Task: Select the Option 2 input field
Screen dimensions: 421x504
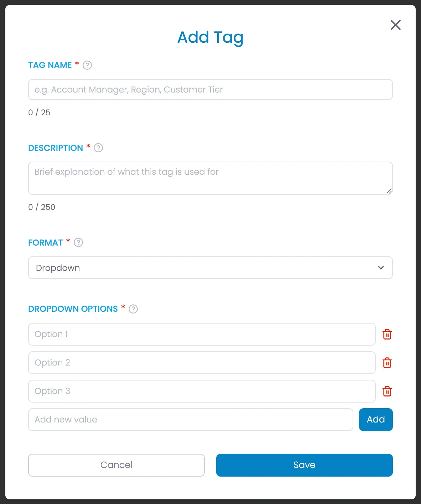Action: (202, 363)
